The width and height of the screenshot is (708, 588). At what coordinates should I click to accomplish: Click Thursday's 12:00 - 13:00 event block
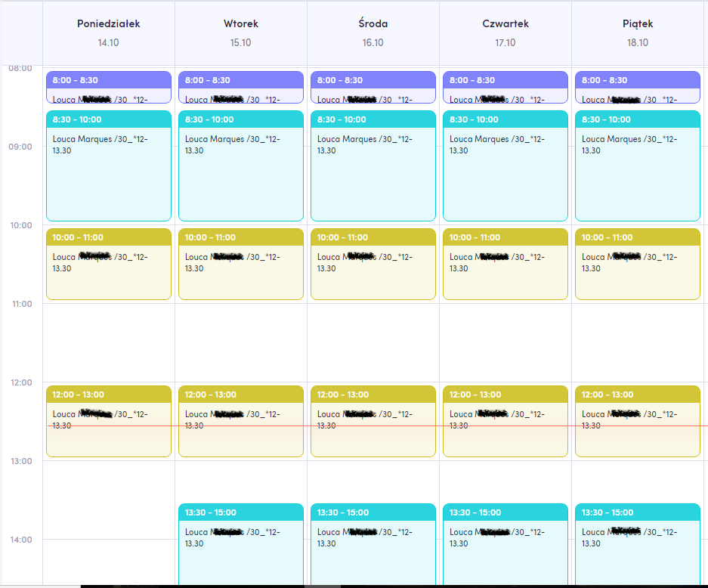click(505, 421)
